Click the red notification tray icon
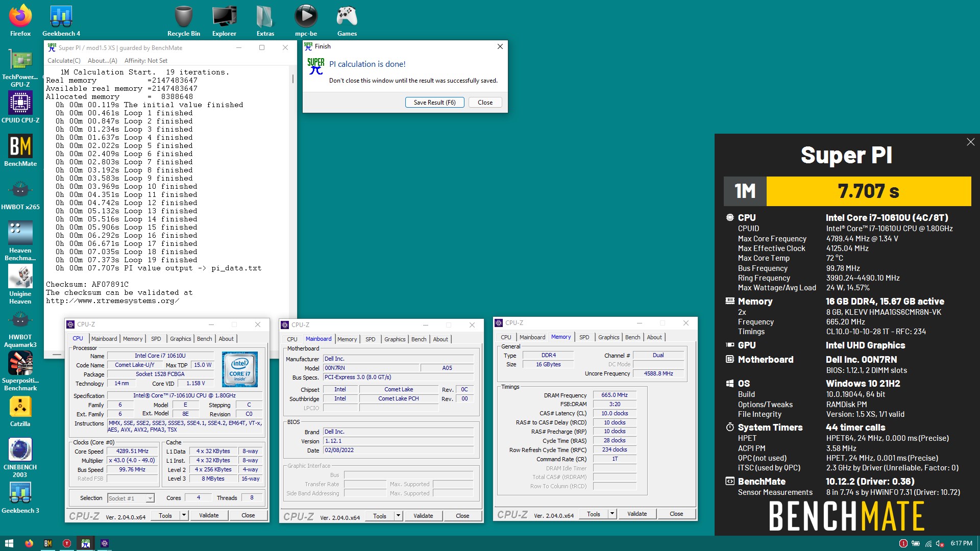 pyautogui.click(x=903, y=543)
